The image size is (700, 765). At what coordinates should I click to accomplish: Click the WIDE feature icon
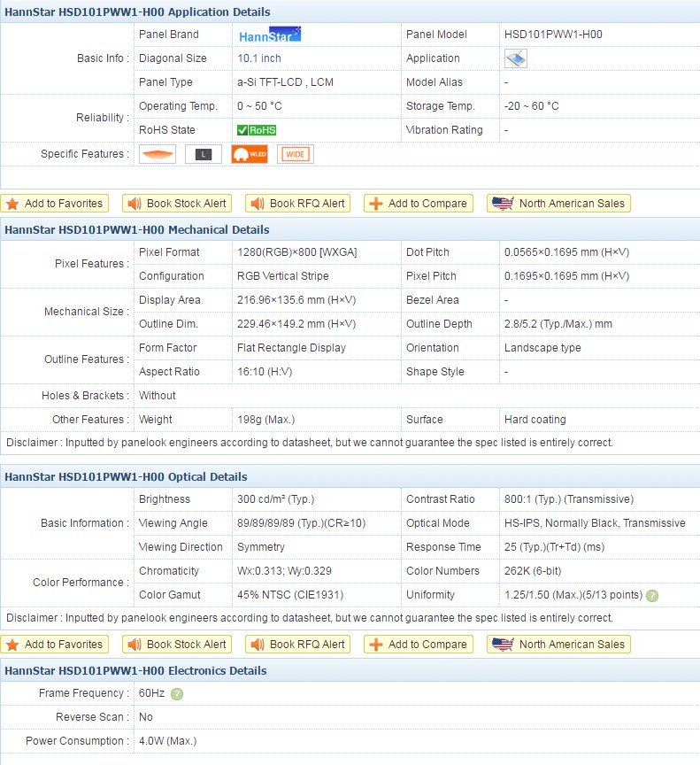(296, 154)
